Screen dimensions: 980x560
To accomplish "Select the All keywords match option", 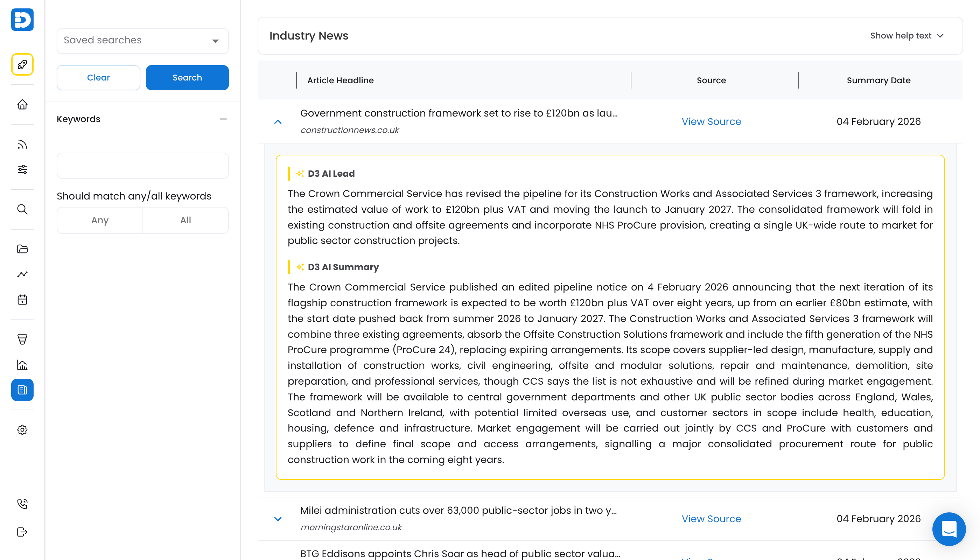I will coord(185,220).
